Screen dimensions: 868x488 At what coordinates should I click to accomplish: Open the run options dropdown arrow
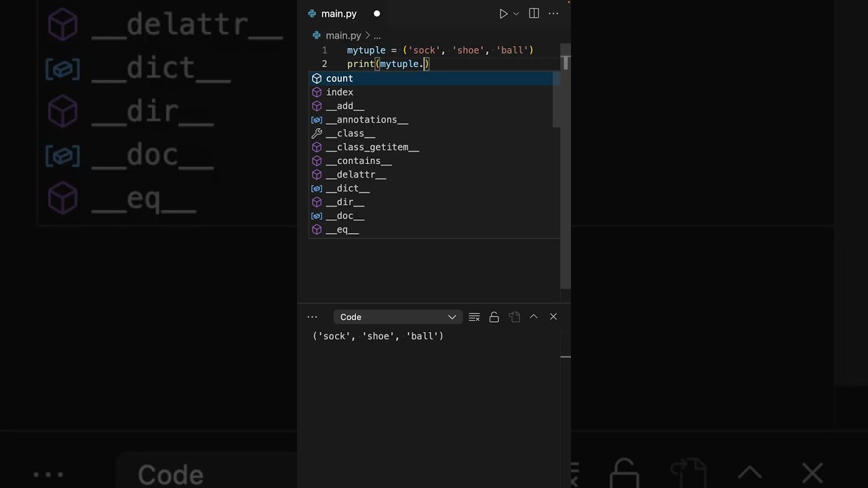(516, 14)
